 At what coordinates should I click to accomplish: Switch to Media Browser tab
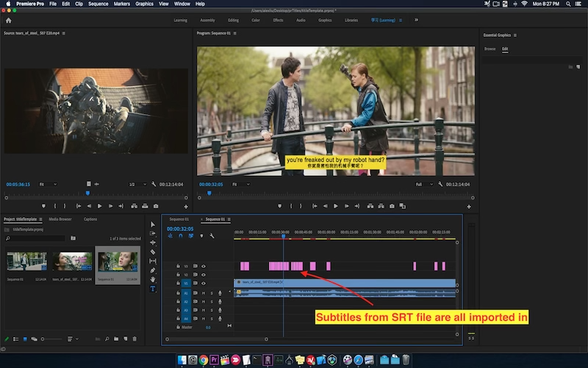(x=60, y=219)
